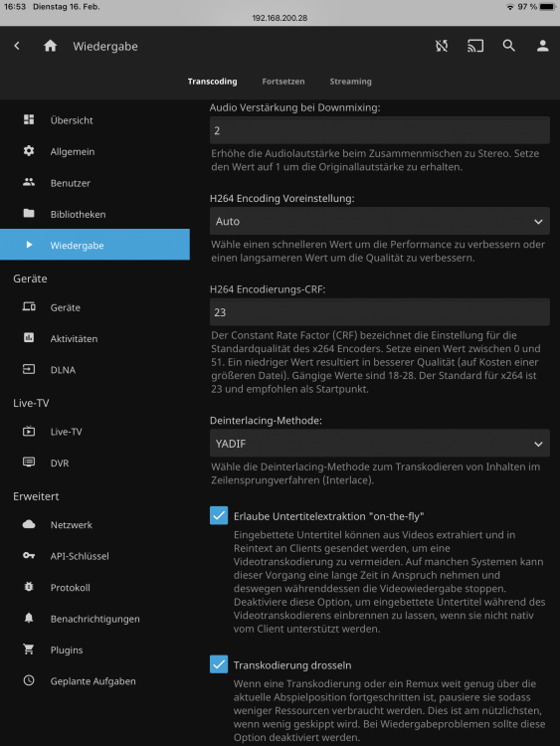Screen dimensions: 560x746
Task: Select the Transcoding tab
Action: coord(212,82)
